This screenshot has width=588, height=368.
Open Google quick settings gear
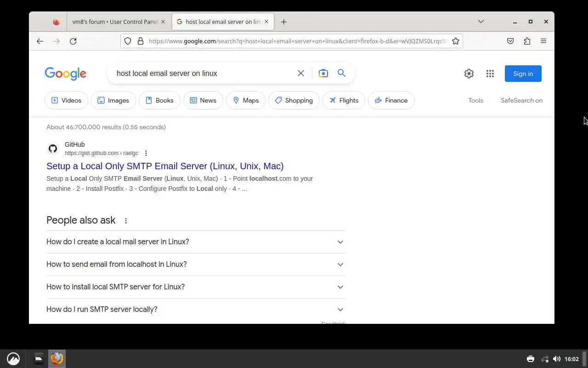pyautogui.click(x=469, y=74)
